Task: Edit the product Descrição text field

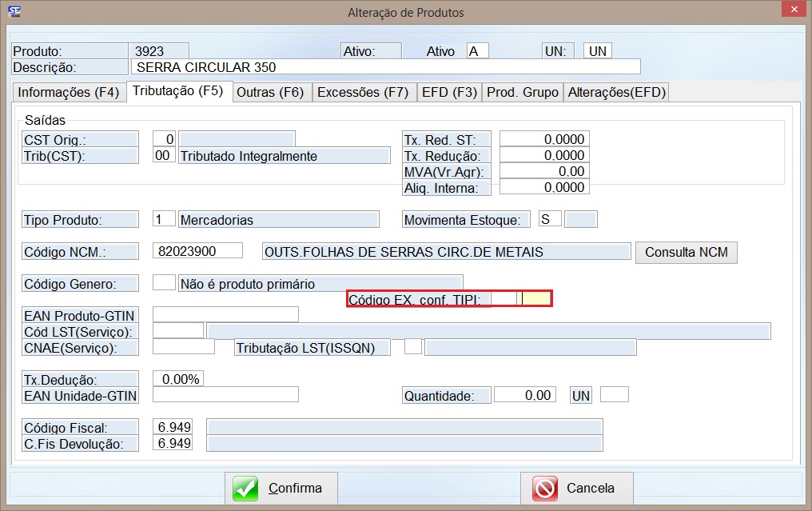Action: [x=384, y=67]
